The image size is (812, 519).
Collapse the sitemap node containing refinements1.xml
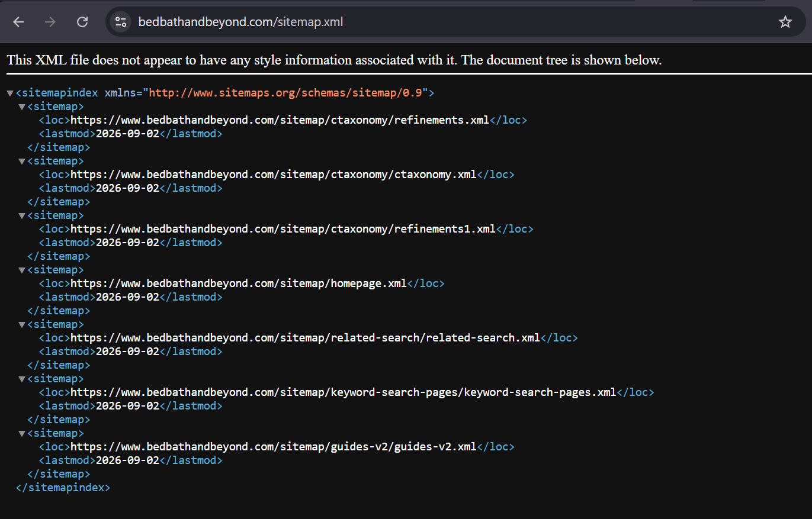tap(22, 216)
